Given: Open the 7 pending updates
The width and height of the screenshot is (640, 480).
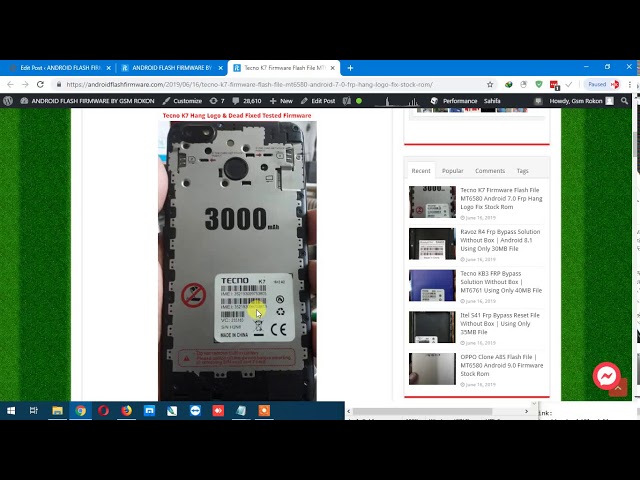Looking at the screenshot, I should pos(217,101).
